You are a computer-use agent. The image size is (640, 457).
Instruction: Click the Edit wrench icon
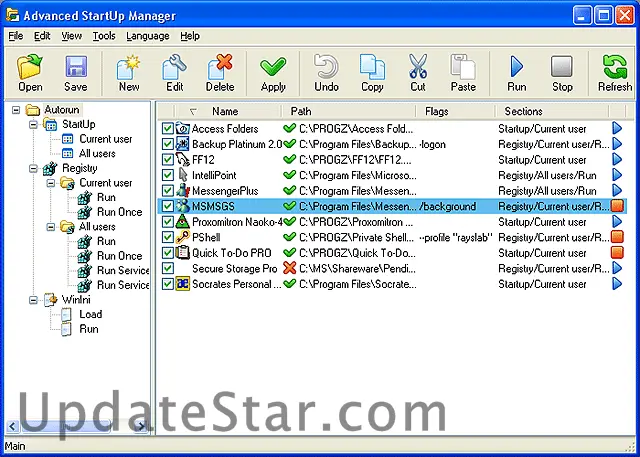pyautogui.click(x=174, y=67)
